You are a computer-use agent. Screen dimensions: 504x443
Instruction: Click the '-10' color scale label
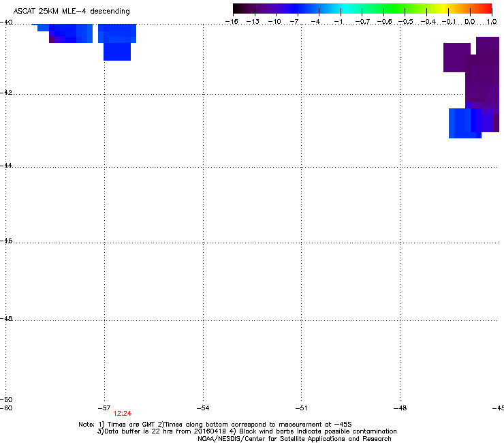(x=274, y=22)
